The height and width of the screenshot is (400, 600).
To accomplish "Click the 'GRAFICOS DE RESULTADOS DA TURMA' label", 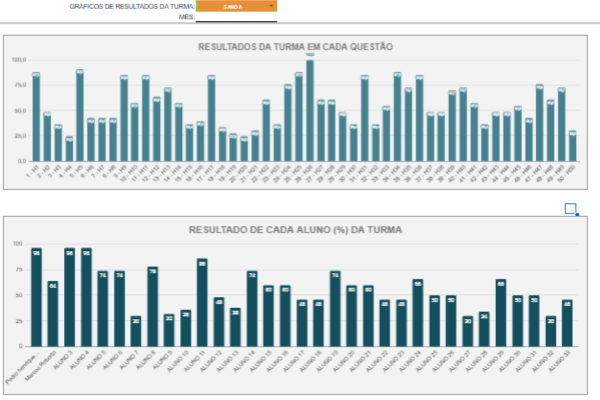I will point(132,6).
